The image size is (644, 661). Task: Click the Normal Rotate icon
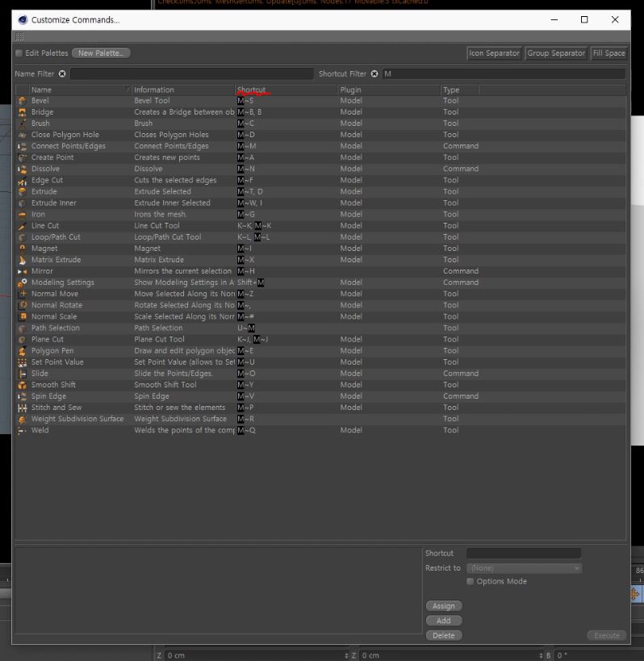pyautogui.click(x=23, y=306)
